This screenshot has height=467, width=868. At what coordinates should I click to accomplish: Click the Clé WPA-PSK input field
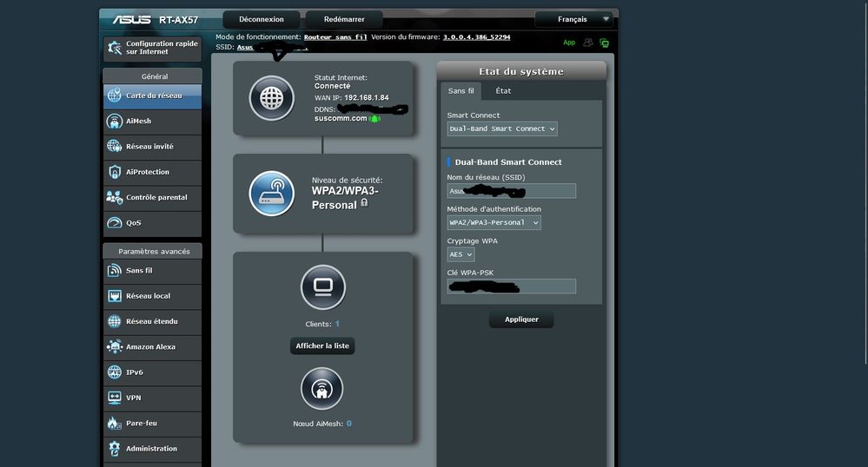[512, 286]
